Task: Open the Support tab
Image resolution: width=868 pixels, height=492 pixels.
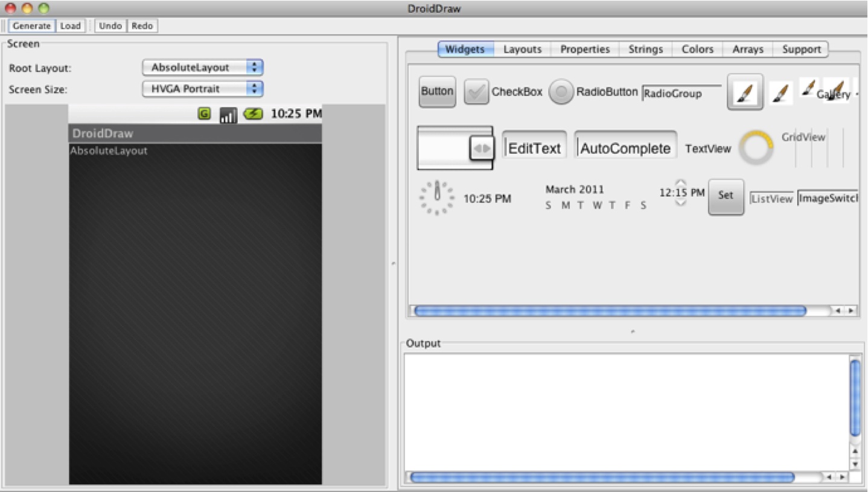Action: pyautogui.click(x=801, y=50)
